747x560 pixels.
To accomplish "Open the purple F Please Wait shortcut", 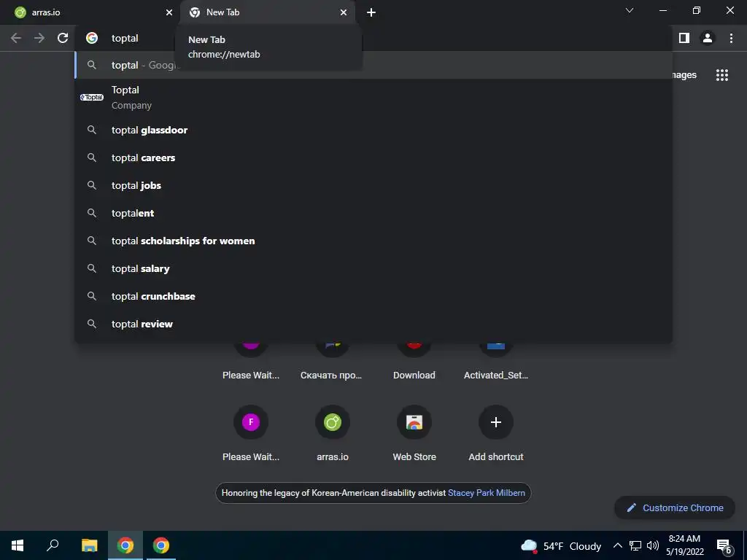I will [x=251, y=434].
